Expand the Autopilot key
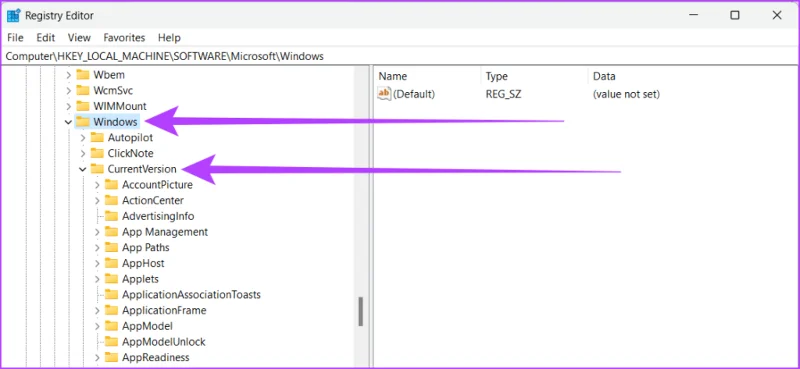Viewport: 800px width, 369px height. (x=83, y=138)
